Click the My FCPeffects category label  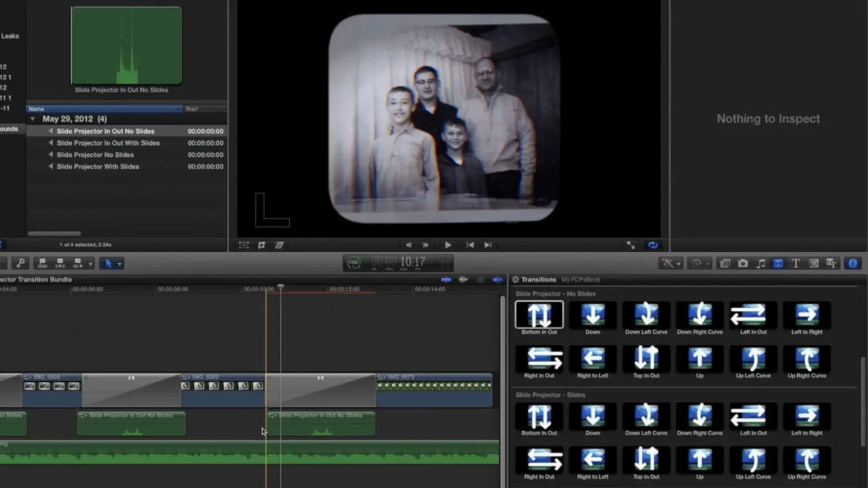click(581, 280)
